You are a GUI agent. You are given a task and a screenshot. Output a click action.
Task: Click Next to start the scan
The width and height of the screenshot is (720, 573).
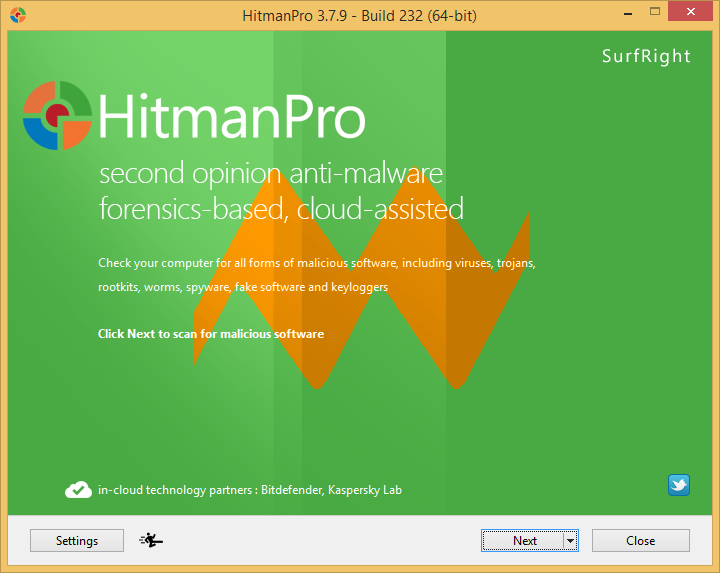coord(523,540)
